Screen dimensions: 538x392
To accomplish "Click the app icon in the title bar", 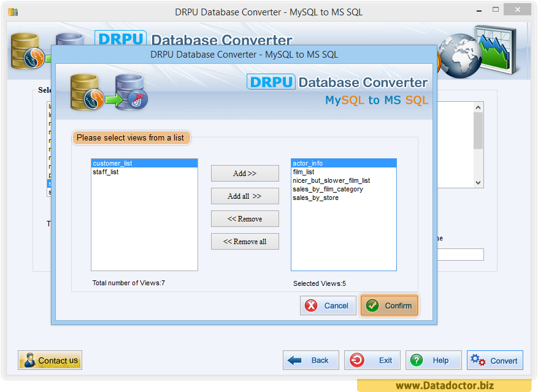I will tap(13, 12).
